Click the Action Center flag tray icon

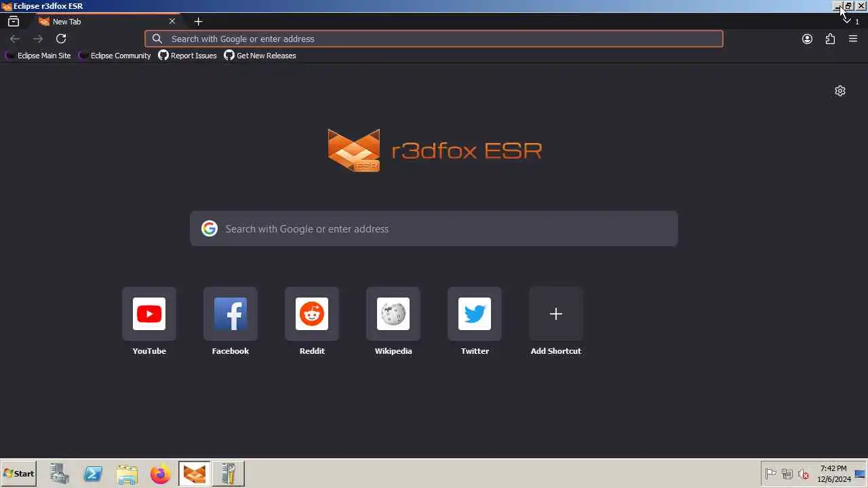(x=771, y=474)
